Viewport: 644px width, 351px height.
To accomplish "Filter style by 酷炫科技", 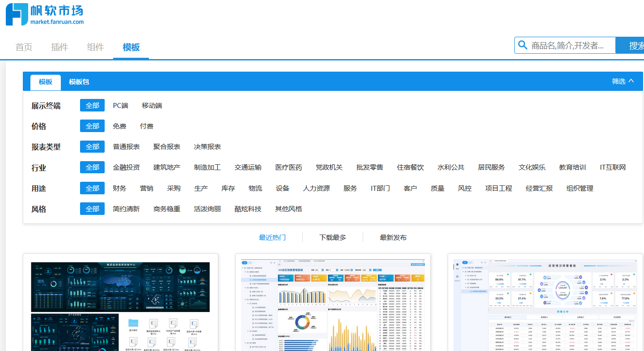I will click(x=248, y=209).
